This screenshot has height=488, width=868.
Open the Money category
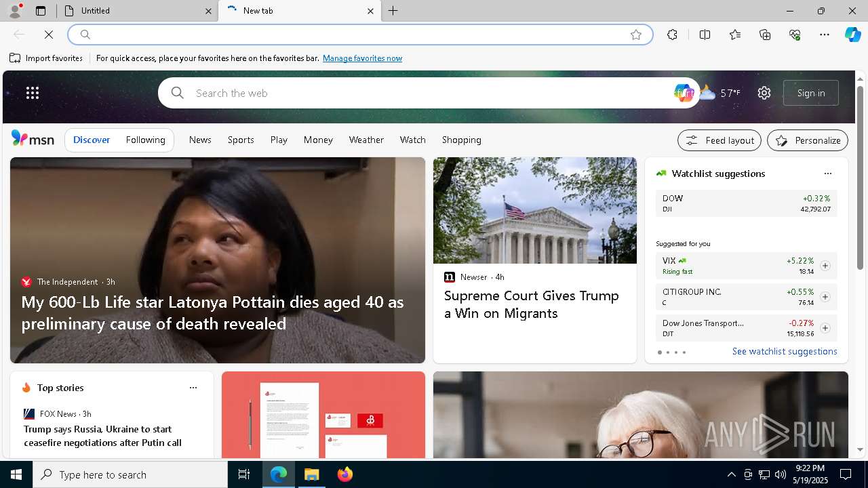318,140
